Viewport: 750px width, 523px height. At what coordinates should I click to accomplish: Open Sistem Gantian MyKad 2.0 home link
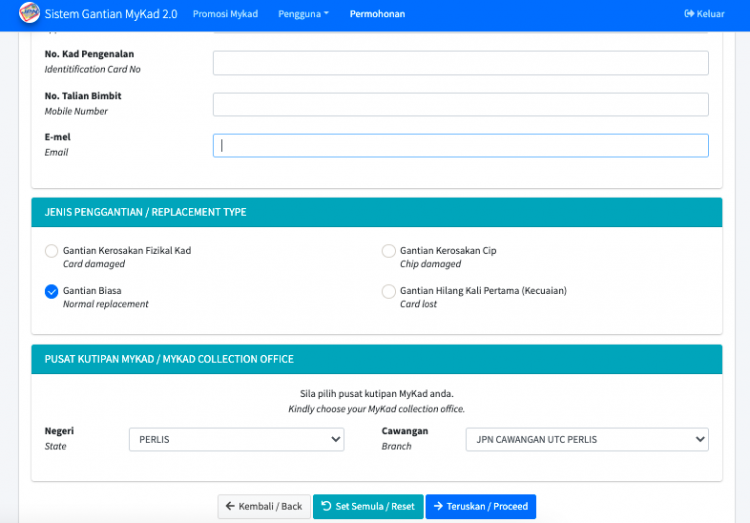(111, 14)
